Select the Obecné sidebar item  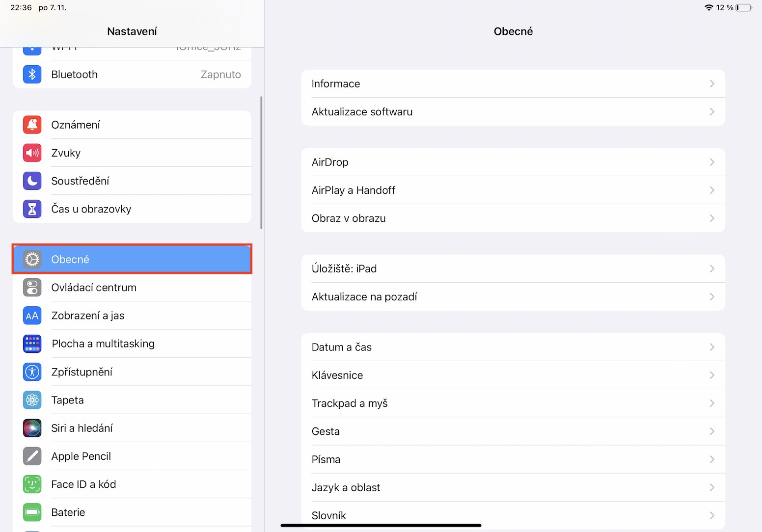133,259
